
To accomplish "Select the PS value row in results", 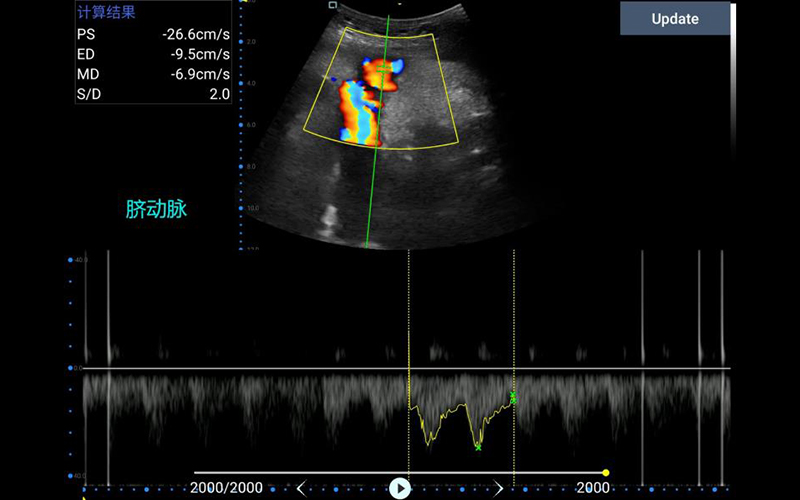I will (153, 34).
